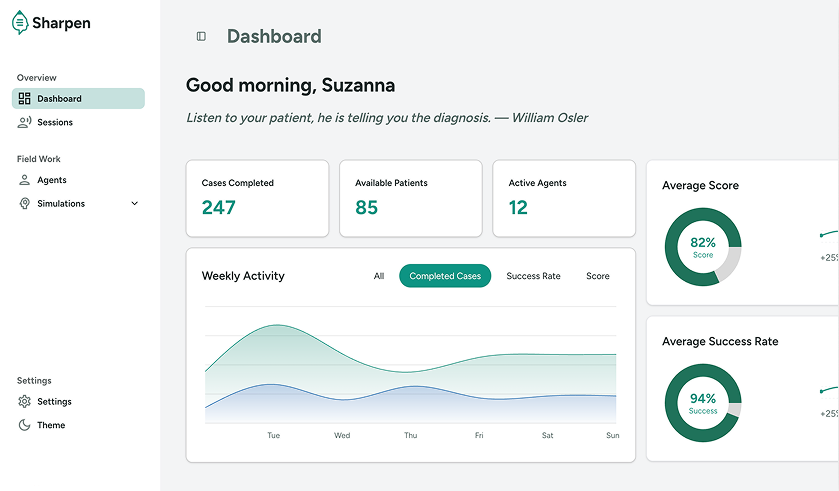Switch chart to Score view
The height and width of the screenshot is (491, 839).
click(598, 276)
